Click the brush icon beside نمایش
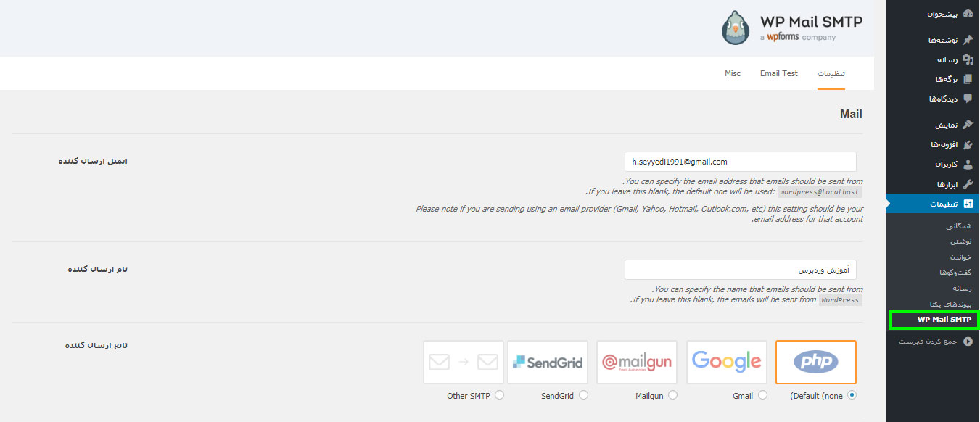Viewport: 980px width, 422px height. click(x=968, y=125)
